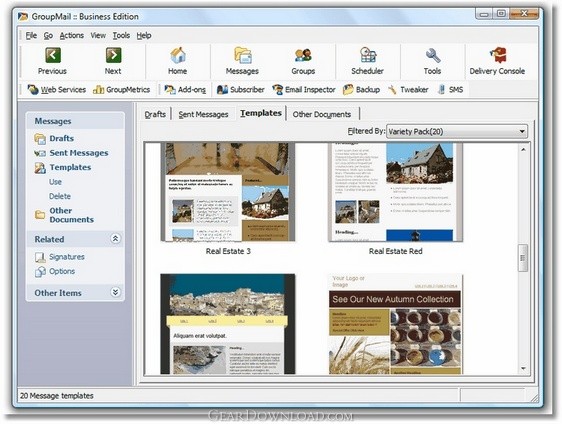Image resolution: width=562 pixels, height=424 pixels.
Task: Open the Messages toolbar icon
Action: 243,55
